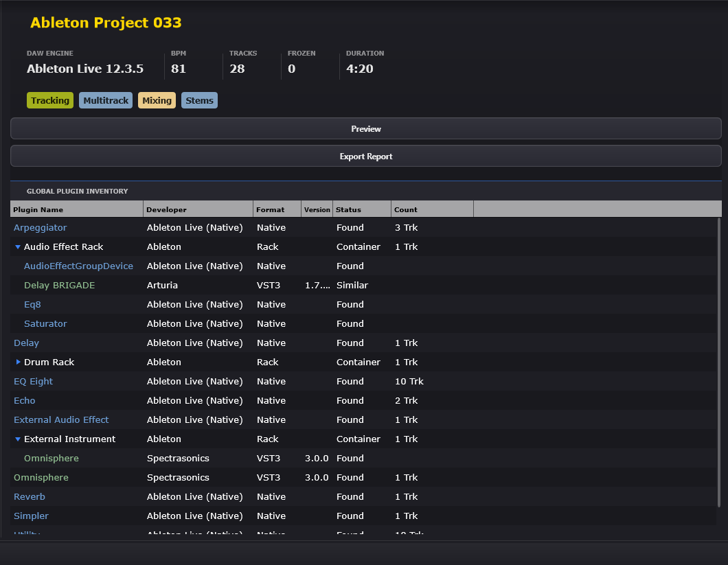Select the Saturator child row
The width and height of the screenshot is (728, 565).
tap(45, 324)
